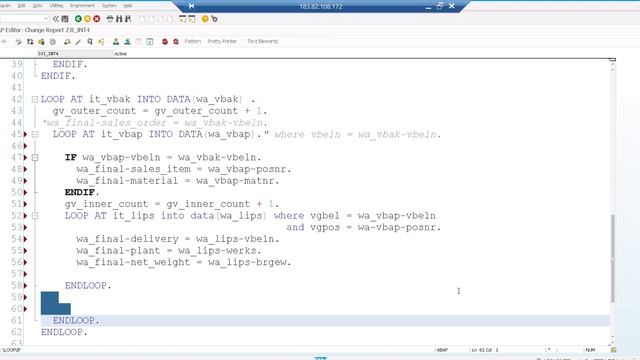The width and height of the screenshot is (640, 360).
Task: Click the Direct Processing execute icon
Action: (x=90, y=42)
